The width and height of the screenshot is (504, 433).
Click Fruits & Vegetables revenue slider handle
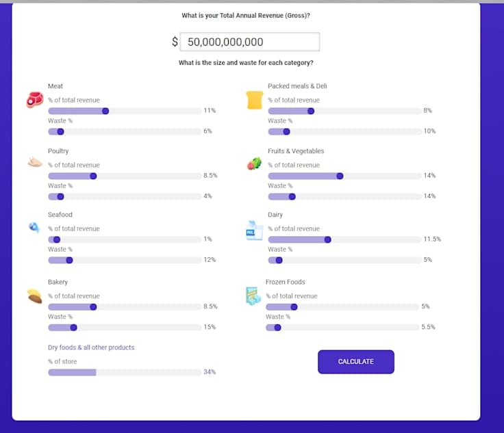pyautogui.click(x=340, y=176)
